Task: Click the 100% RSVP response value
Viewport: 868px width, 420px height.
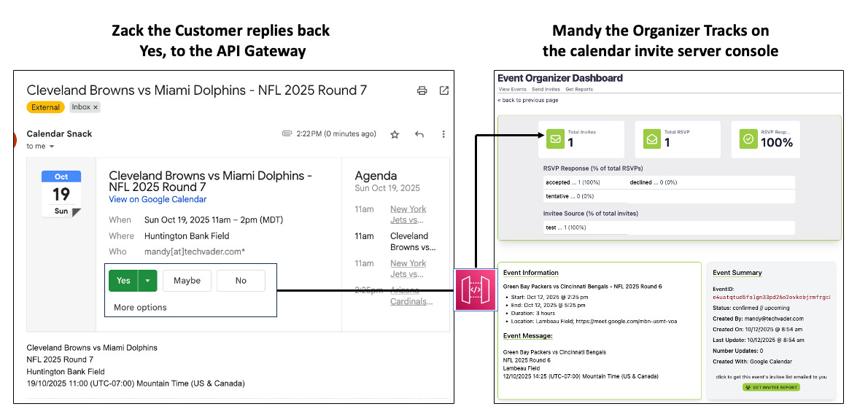Action: (776, 143)
